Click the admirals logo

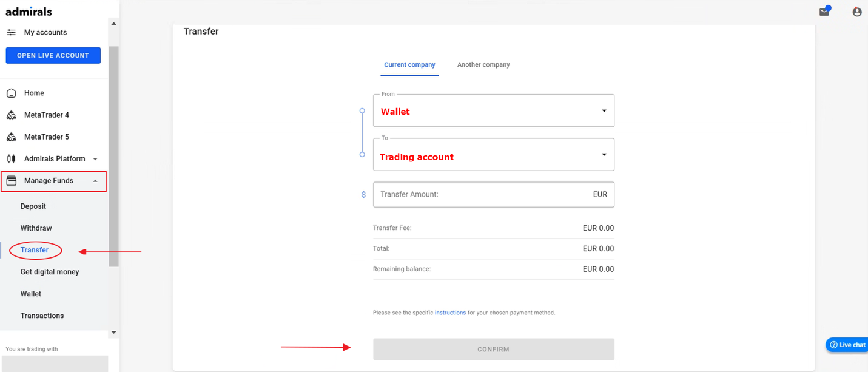click(x=29, y=12)
